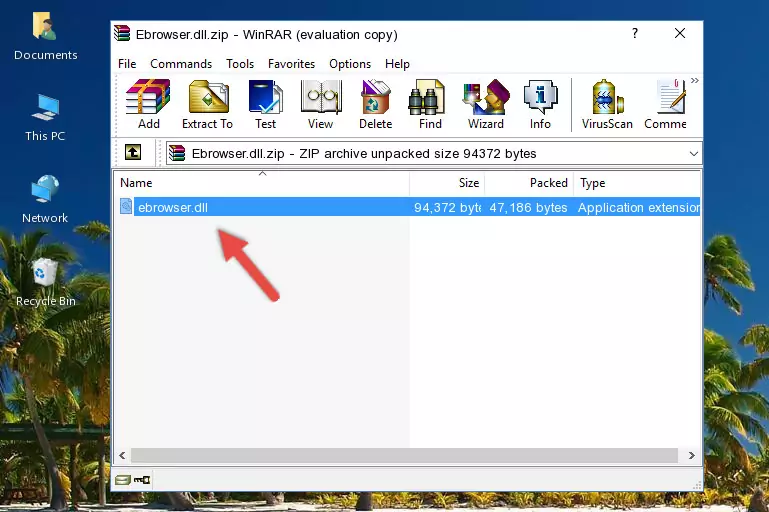769x512 pixels.
Task: Open the Favorites menu
Action: point(291,64)
